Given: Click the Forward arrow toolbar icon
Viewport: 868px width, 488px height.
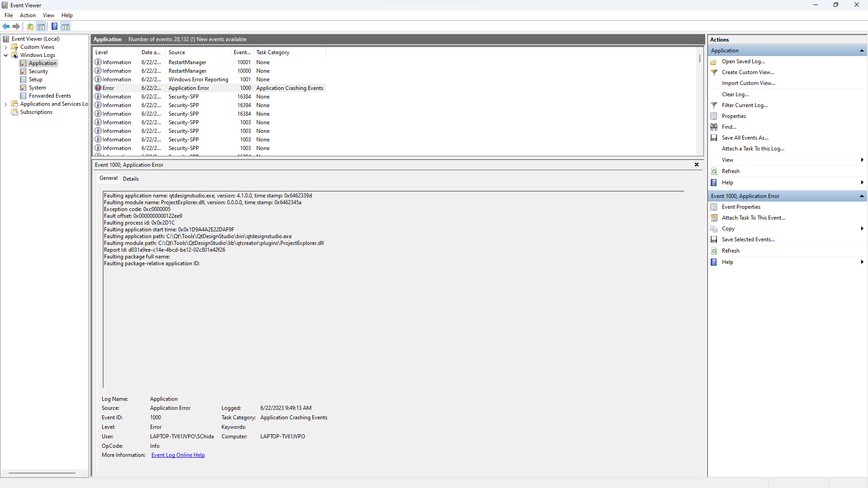Looking at the screenshot, I should (16, 26).
